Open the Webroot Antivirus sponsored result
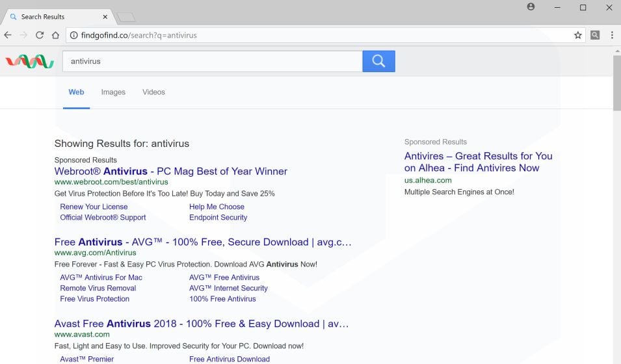This screenshot has width=621, height=364. pos(170,172)
